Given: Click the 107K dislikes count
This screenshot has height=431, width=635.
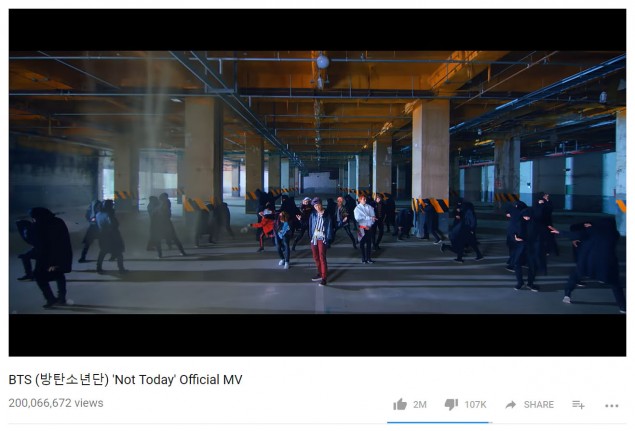Looking at the screenshot, I should point(475,404).
